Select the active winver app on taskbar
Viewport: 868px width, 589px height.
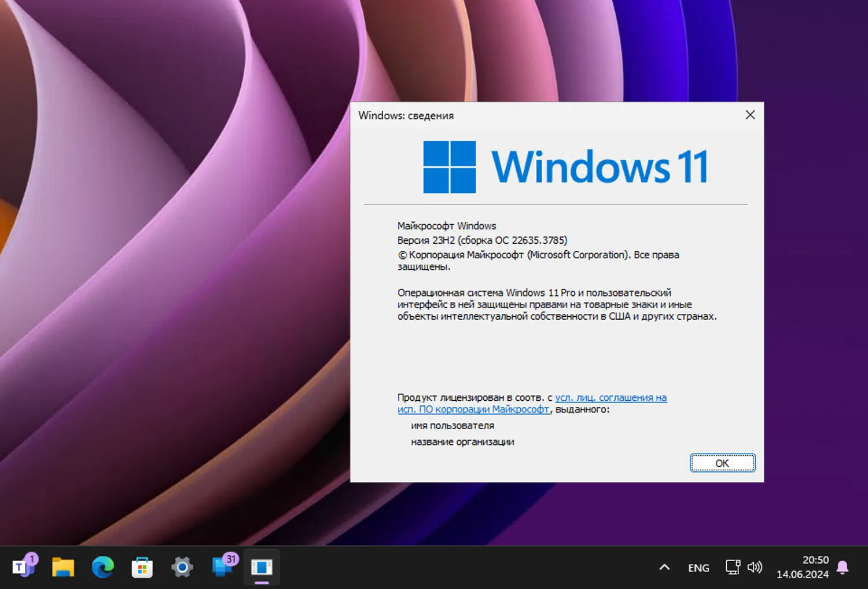point(262,568)
